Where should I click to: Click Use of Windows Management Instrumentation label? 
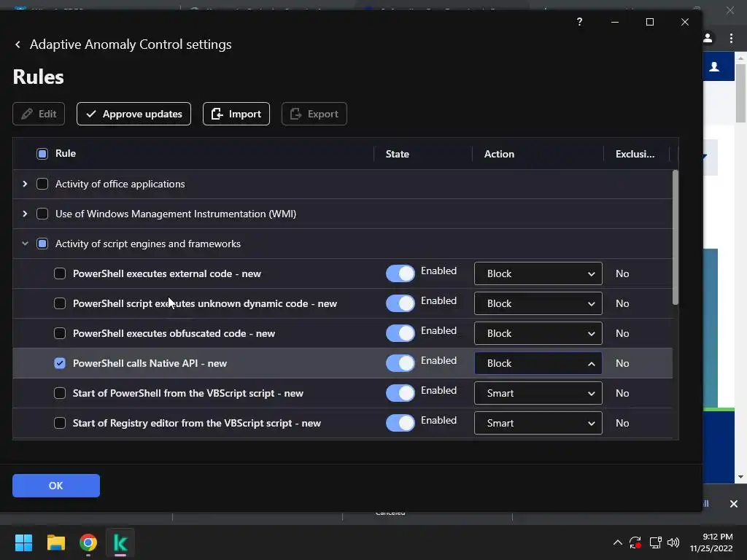coord(176,214)
